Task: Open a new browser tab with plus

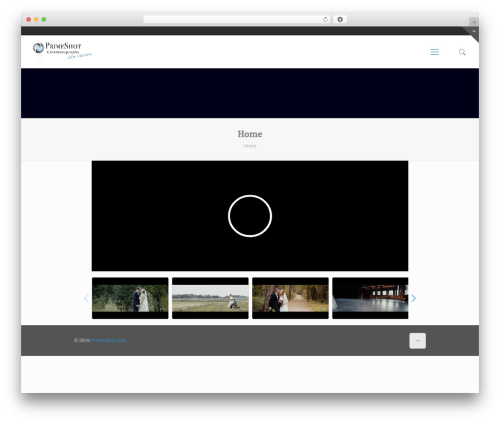Action: click(474, 22)
